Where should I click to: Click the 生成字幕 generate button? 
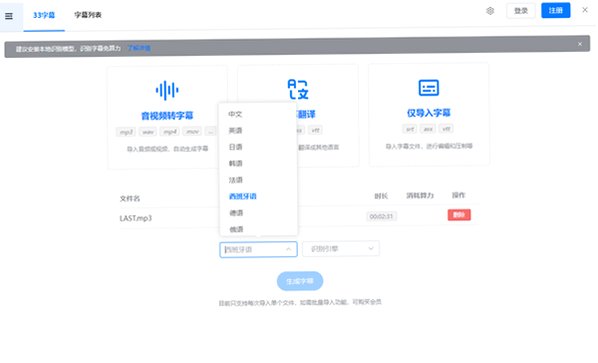pyautogui.click(x=300, y=281)
